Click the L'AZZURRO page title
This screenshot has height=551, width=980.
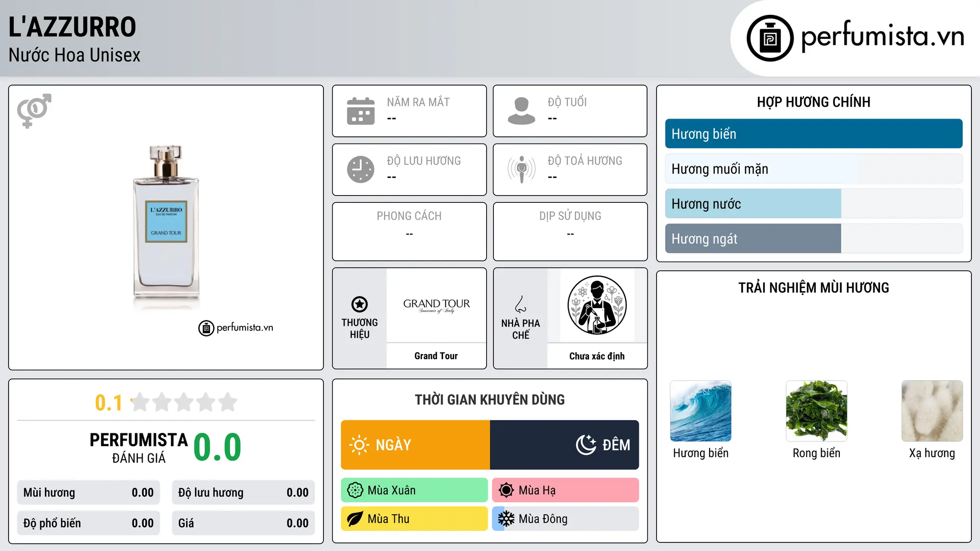coord(72,27)
